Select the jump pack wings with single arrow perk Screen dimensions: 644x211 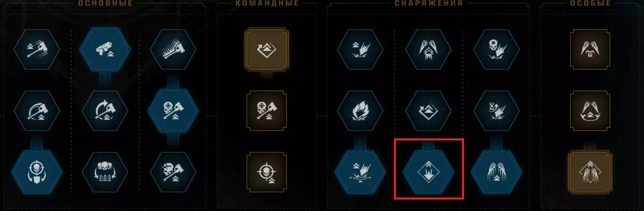click(x=496, y=172)
